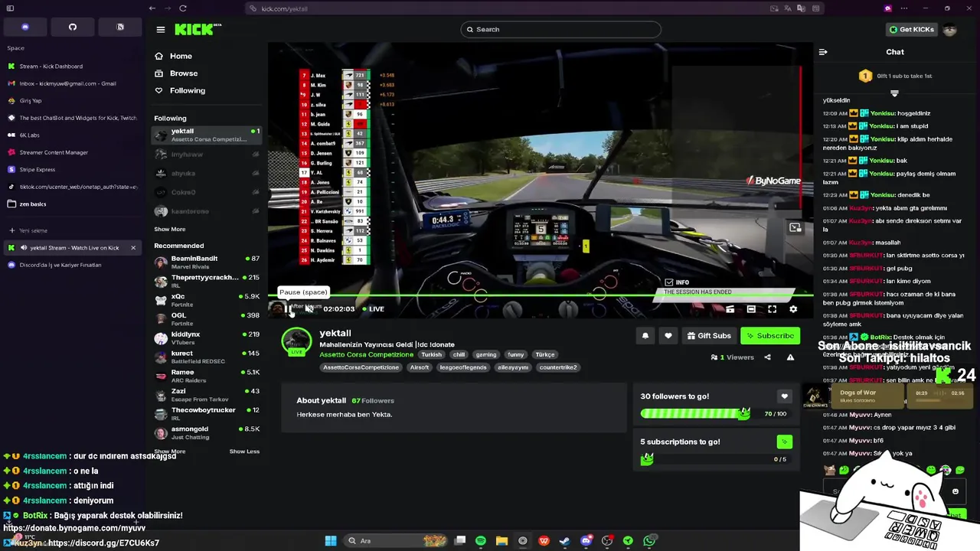Go back in browser

(152, 8)
